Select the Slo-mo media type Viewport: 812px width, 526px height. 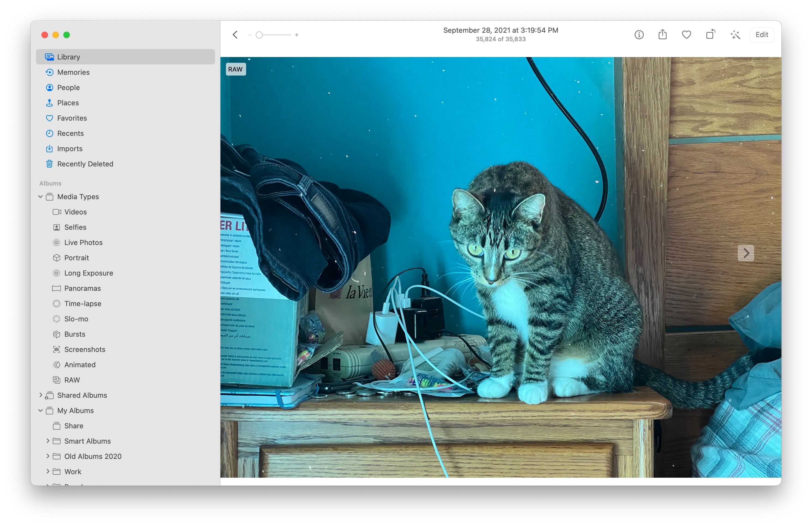click(x=76, y=319)
